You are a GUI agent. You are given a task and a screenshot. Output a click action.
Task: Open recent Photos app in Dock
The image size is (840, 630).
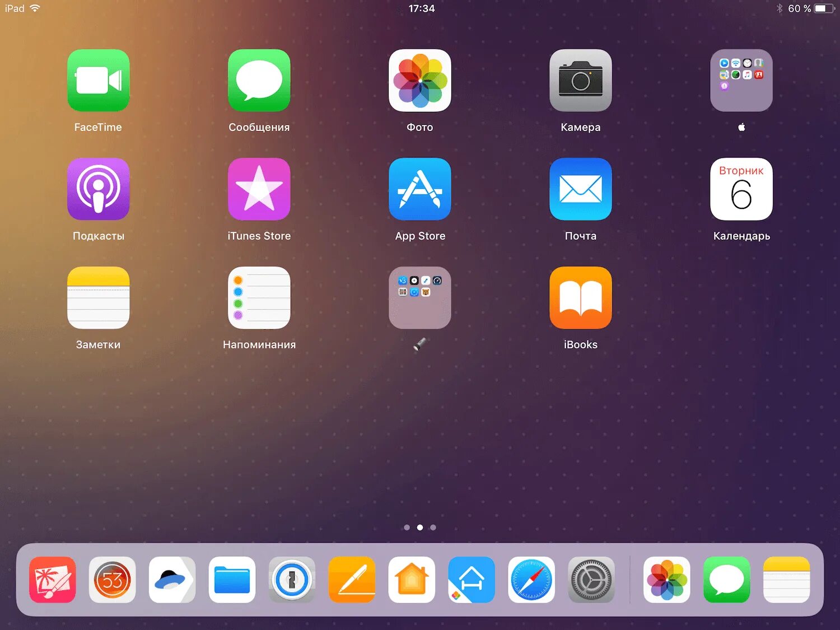click(666, 580)
